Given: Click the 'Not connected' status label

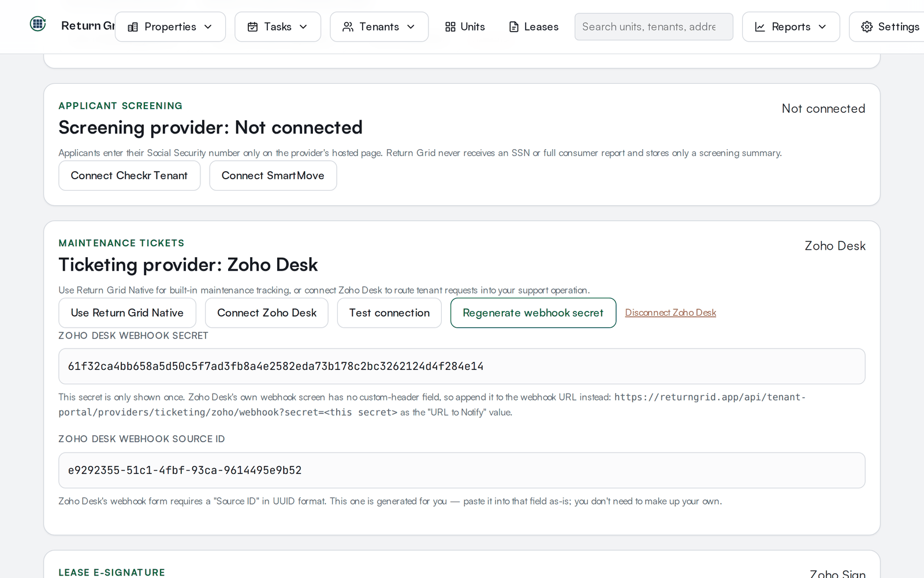Looking at the screenshot, I should tap(824, 109).
